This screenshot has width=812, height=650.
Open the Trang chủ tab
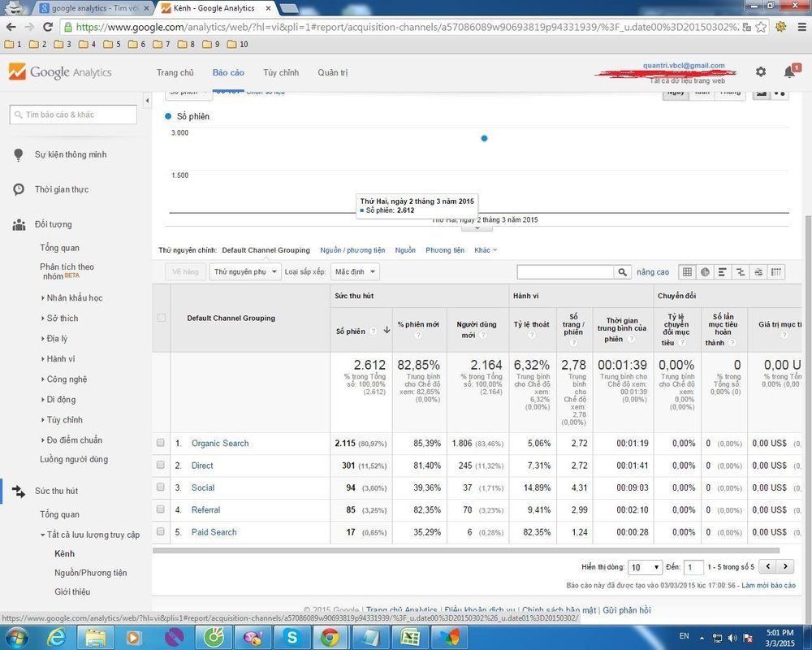click(x=175, y=72)
